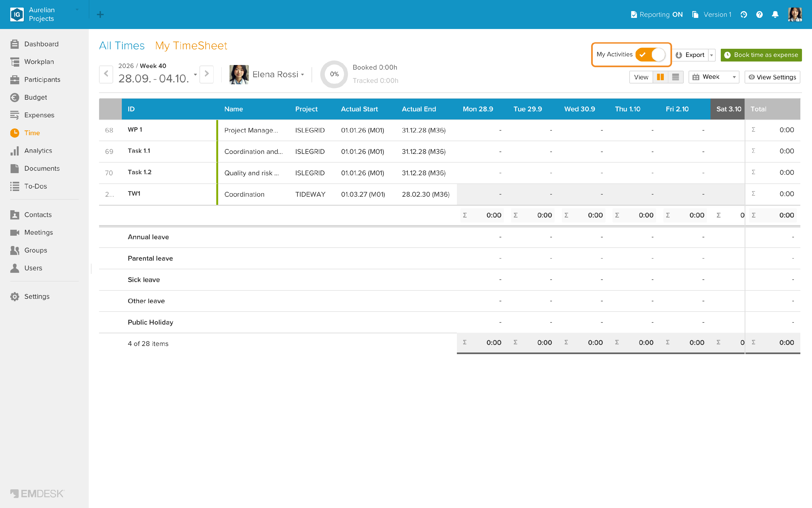This screenshot has height=508, width=812.
Task: Open the date range picker arrow
Action: pos(195,74)
